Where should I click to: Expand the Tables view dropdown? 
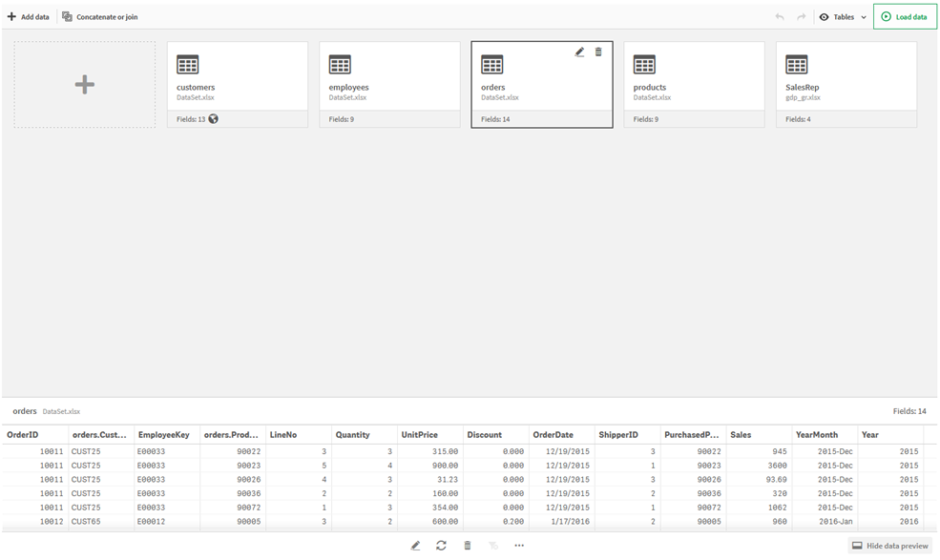point(863,16)
